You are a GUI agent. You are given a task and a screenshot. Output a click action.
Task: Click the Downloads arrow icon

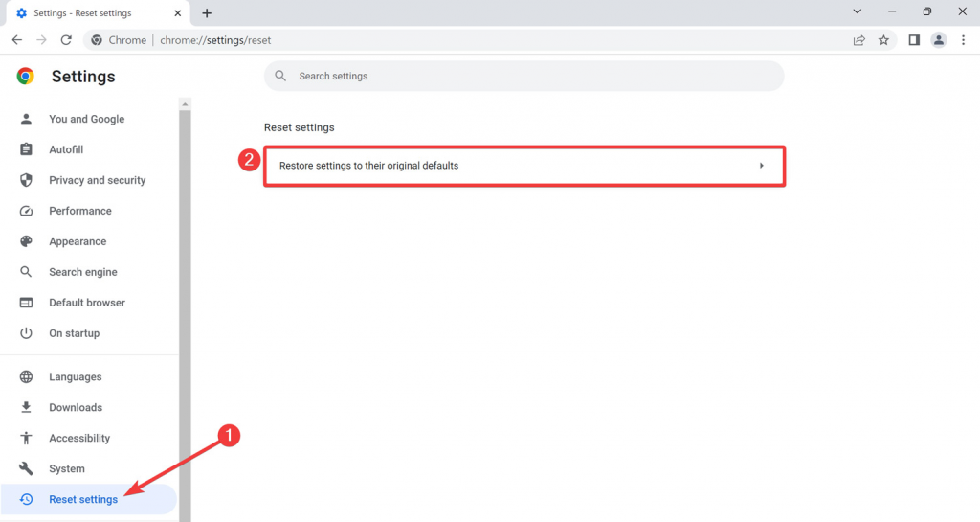tap(26, 408)
